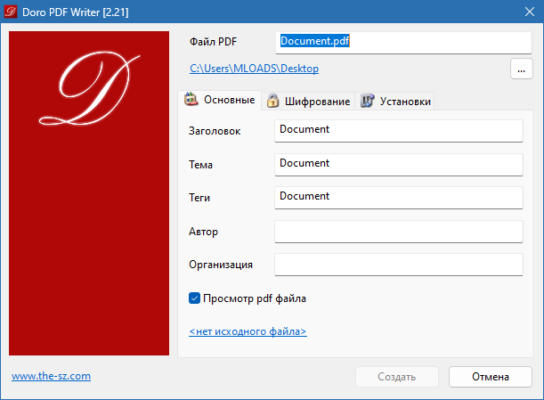
Task: Switch to the Основные tab
Action: coord(220,100)
